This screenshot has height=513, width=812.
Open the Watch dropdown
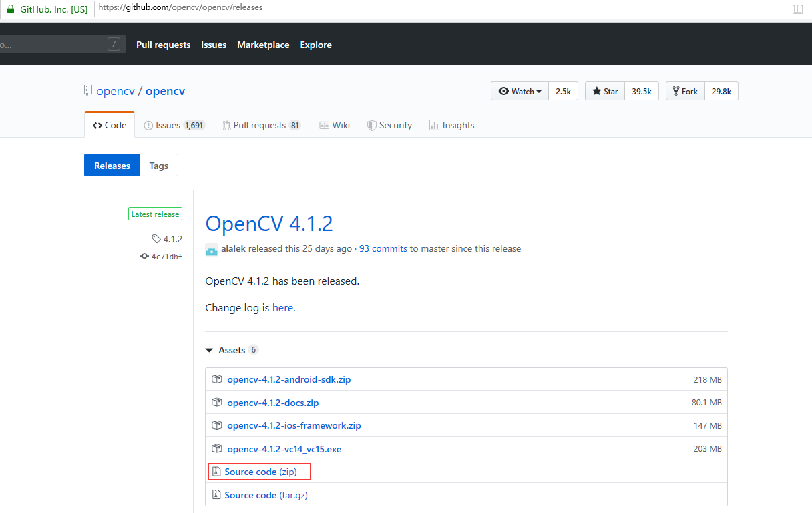[x=520, y=91]
